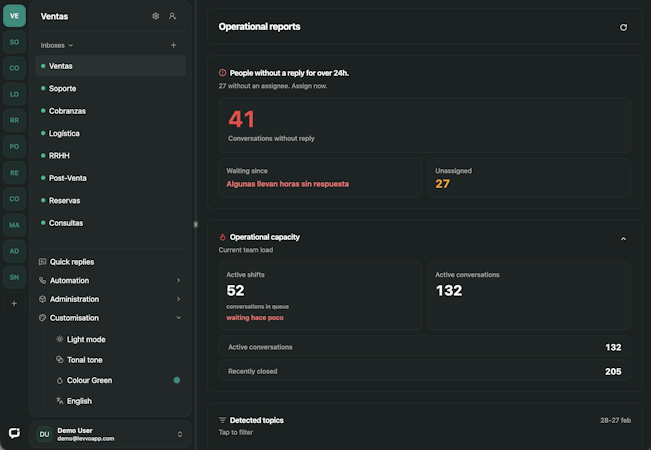Image resolution: width=651 pixels, height=450 pixels.
Task: Click the chat logo icon at bottom left
Action: tap(14, 433)
